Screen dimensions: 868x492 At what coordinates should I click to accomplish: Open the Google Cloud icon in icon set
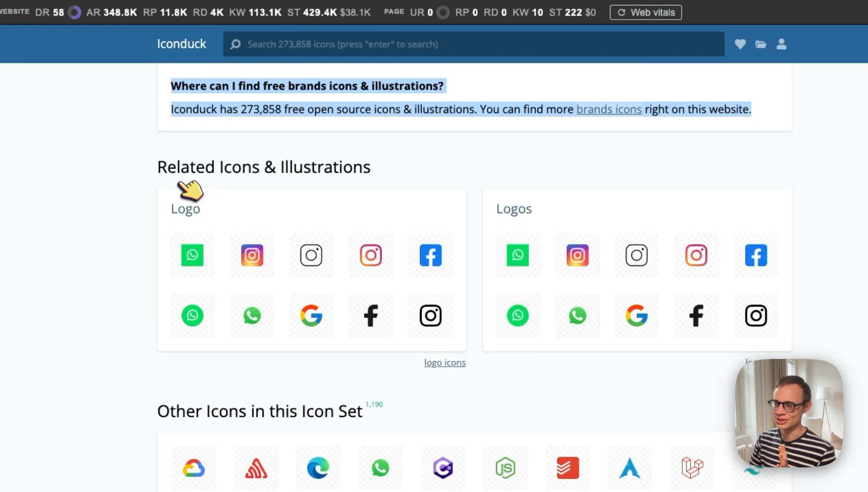coord(194,468)
